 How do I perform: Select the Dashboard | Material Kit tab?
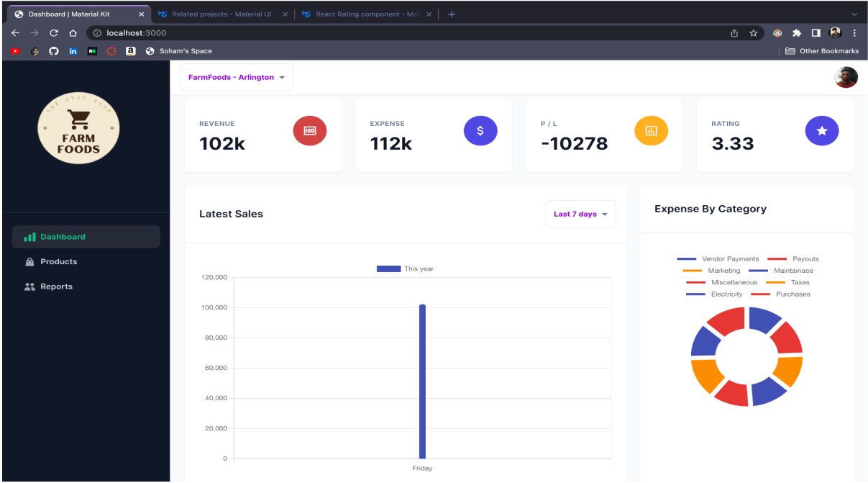(x=78, y=14)
